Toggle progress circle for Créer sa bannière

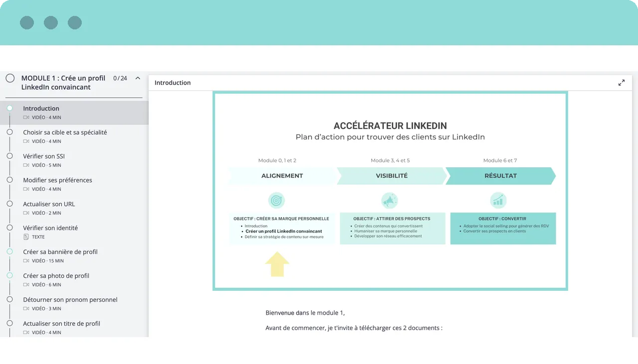(x=9, y=251)
